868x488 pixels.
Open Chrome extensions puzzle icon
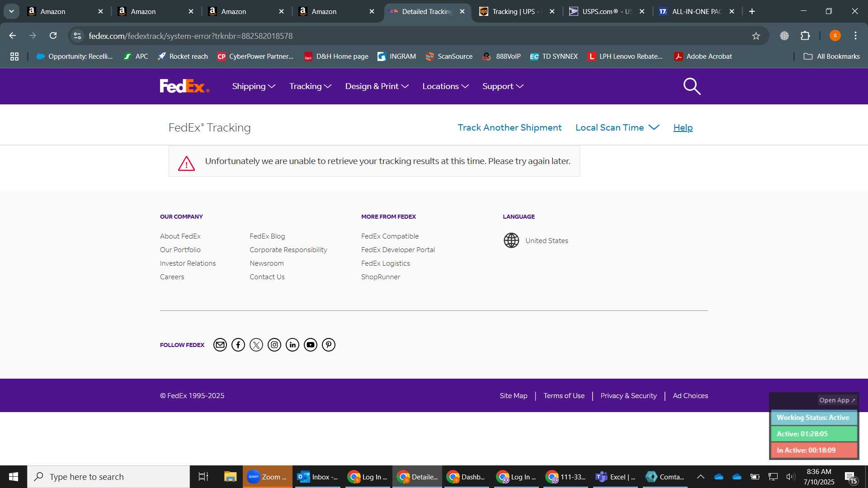coord(805,36)
